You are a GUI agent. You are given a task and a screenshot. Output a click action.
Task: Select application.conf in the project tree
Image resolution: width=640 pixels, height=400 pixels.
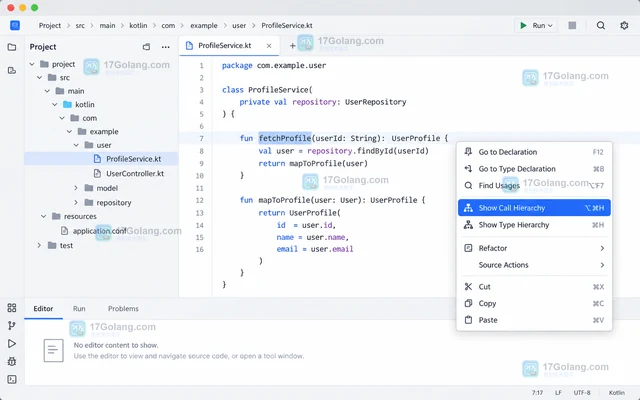click(x=101, y=231)
